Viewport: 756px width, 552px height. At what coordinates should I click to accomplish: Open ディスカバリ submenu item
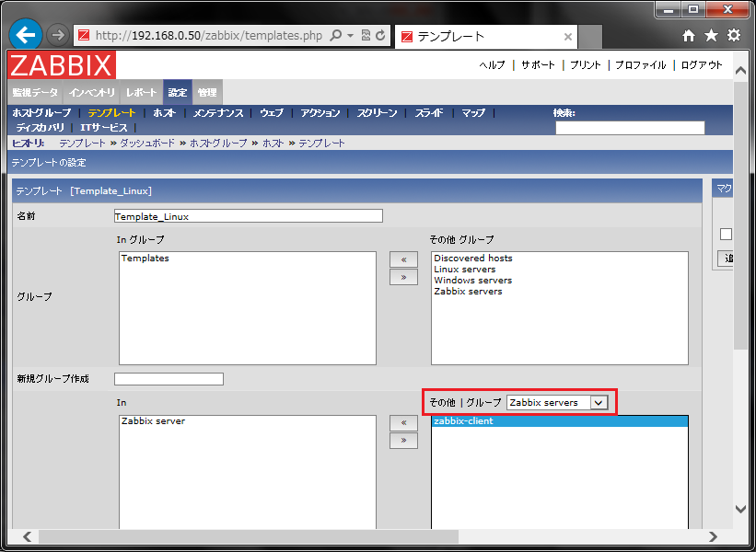pos(40,128)
